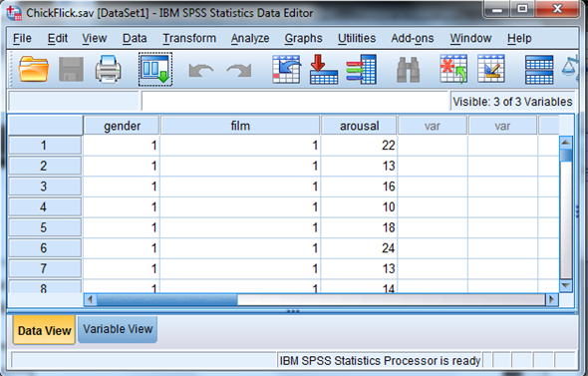Click the Print icon

(108, 69)
